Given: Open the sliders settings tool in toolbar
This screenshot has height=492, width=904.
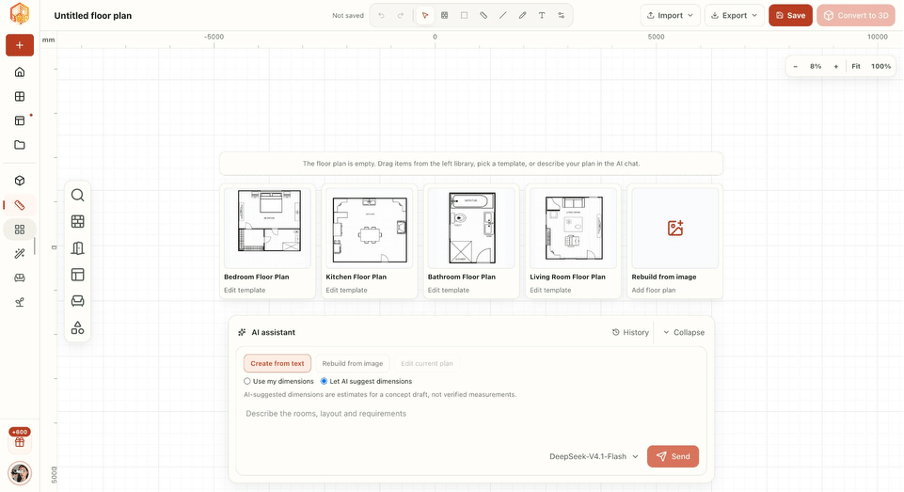Looking at the screenshot, I should [x=562, y=16].
